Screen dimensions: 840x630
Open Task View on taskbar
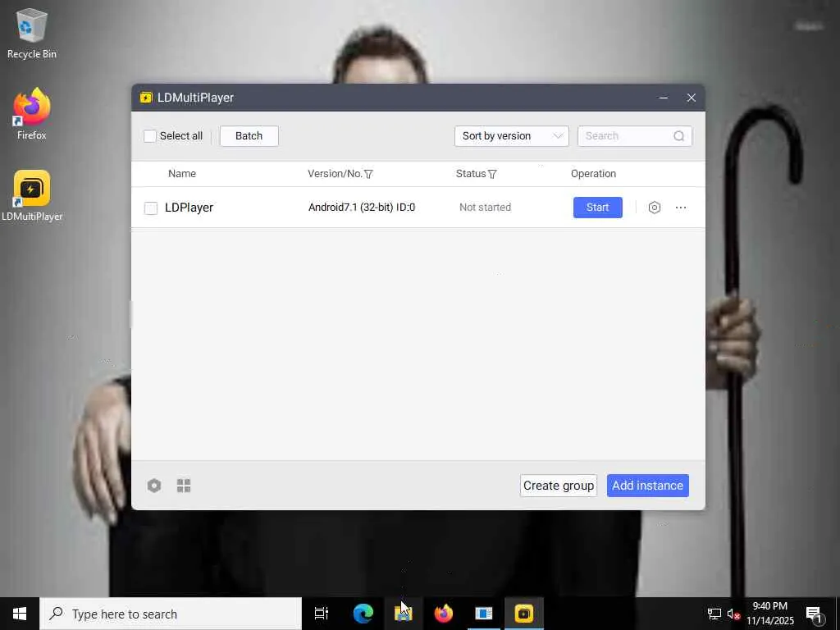point(322,614)
